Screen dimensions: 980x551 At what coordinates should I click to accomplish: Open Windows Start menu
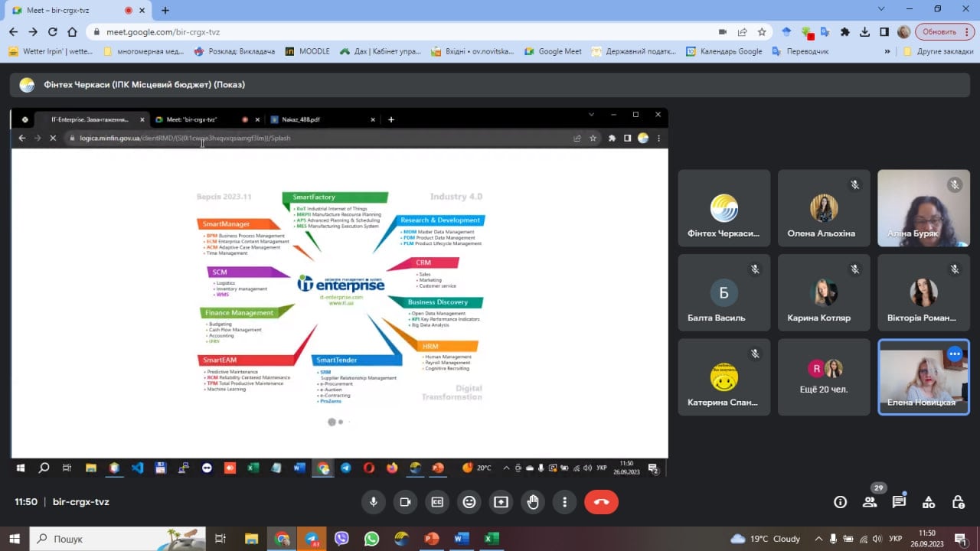click(14, 539)
